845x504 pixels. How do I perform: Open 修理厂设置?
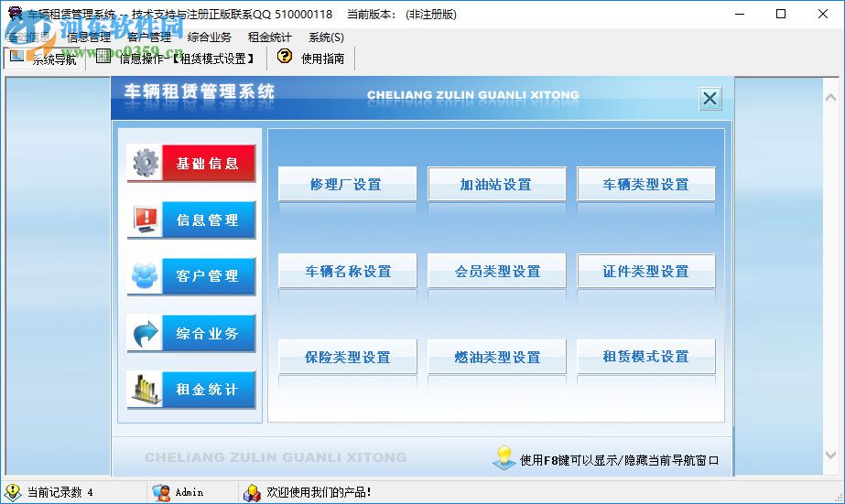pos(347,184)
